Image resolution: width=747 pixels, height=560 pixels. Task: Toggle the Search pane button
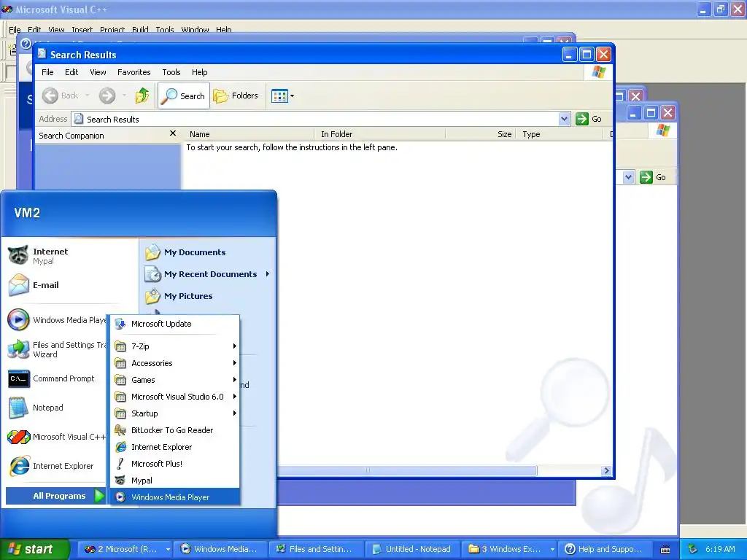coord(183,96)
